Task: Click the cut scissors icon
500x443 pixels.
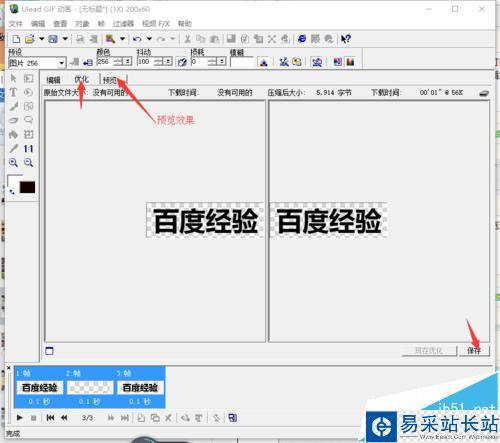Action: point(188,39)
